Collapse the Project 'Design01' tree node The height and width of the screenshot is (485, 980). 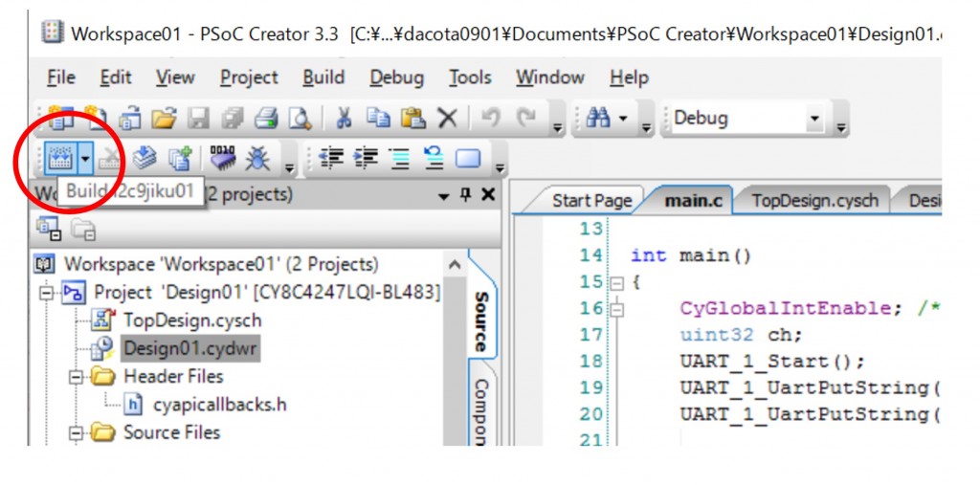[x=48, y=293]
